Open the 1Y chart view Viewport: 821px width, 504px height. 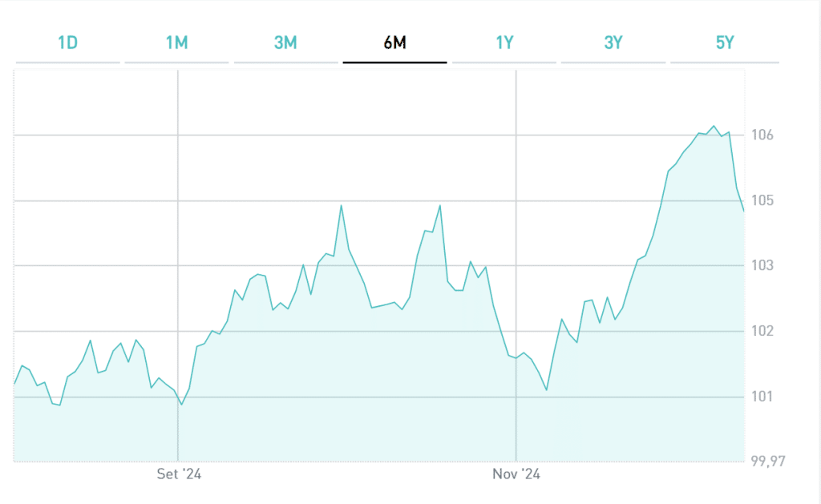coord(504,43)
